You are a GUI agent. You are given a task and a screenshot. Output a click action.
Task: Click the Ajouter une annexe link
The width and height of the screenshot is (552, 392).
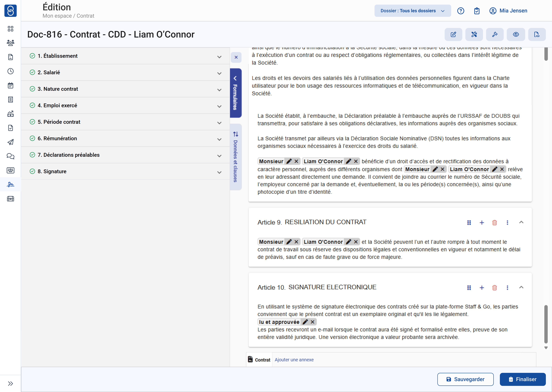coord(294,360)
